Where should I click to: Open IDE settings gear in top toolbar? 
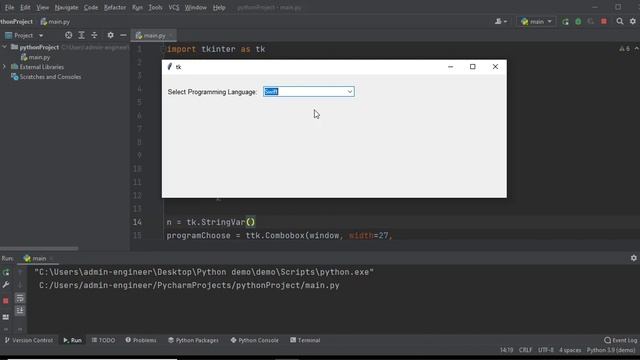pyautogui.click(x=633, y=21)
